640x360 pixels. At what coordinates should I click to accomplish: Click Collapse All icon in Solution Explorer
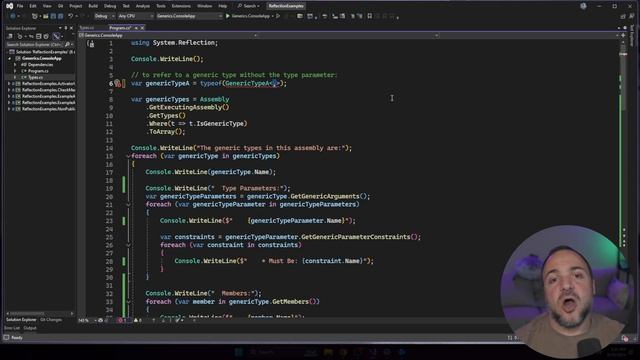[38, 36]
